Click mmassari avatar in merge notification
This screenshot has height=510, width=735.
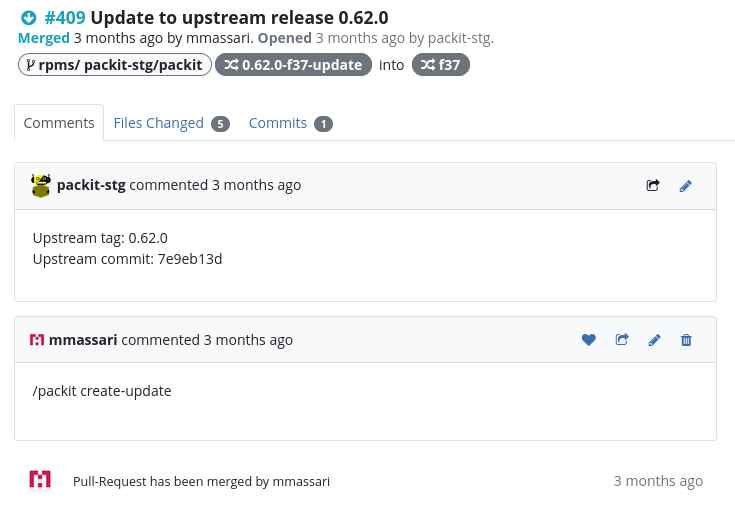pyautogui.click(x=40, y=480)
